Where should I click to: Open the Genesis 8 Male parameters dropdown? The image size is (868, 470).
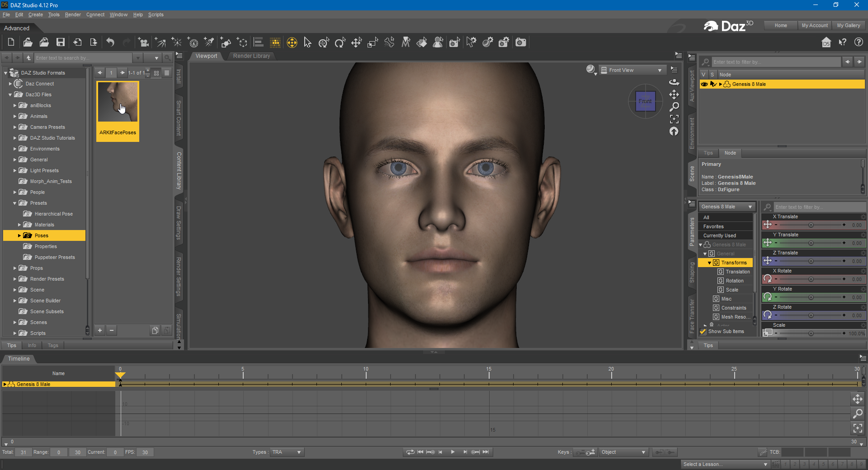[x=727, y=207]
